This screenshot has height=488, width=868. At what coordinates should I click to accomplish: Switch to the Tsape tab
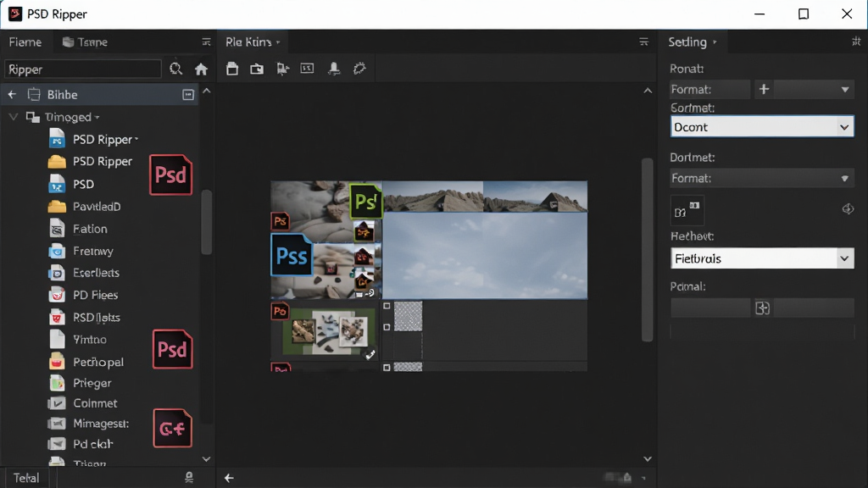pyautogui.click(x=85, y=42)
